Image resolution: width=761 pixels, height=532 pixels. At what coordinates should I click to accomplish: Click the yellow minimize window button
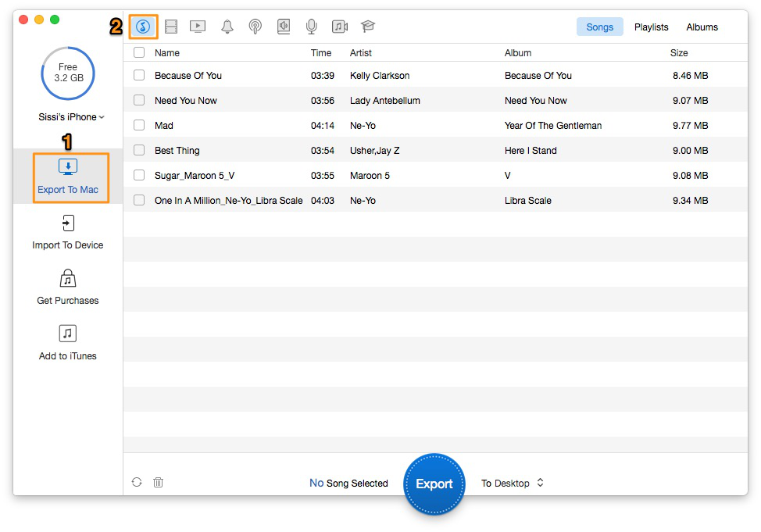point(39,20)
